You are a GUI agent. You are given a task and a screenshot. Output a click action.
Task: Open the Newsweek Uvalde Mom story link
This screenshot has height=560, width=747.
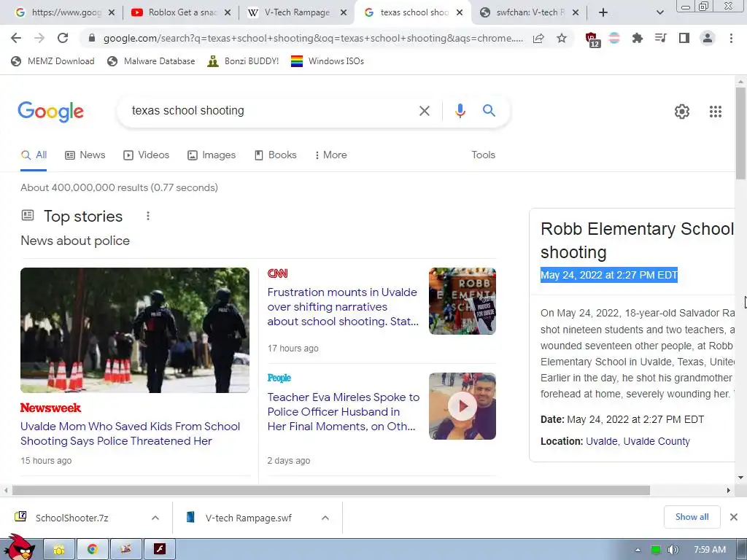coord(130,433)
